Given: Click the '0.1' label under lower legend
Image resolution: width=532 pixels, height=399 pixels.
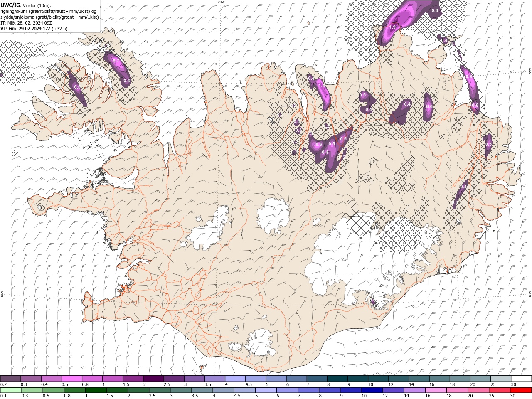Looking at the screenshot, I should pyautogui.click(x=3, y=396).
